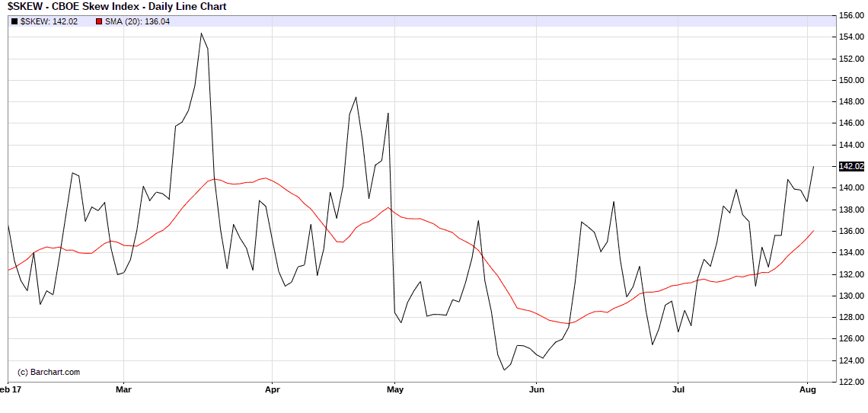This screenshot has width=868, height=413.
Task: Click the CBOE Skew Index chart title
Action: (x=116, y=6)
